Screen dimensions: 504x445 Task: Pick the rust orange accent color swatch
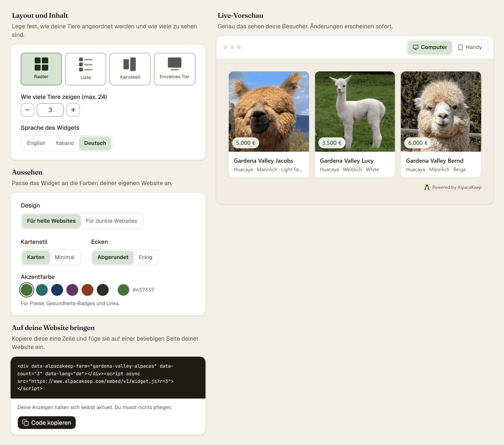[x=88, y=290]
